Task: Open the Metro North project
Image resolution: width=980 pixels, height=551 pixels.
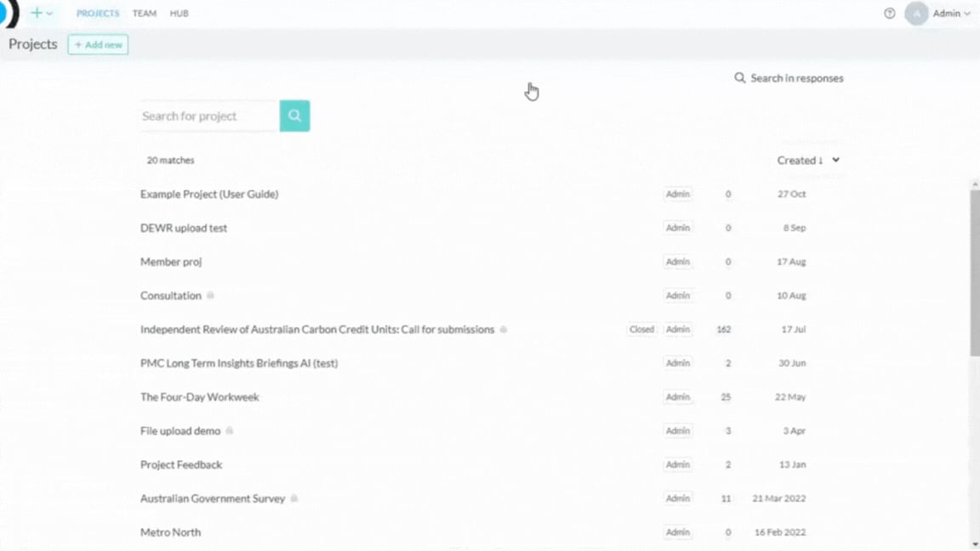Action: point(171,531)
